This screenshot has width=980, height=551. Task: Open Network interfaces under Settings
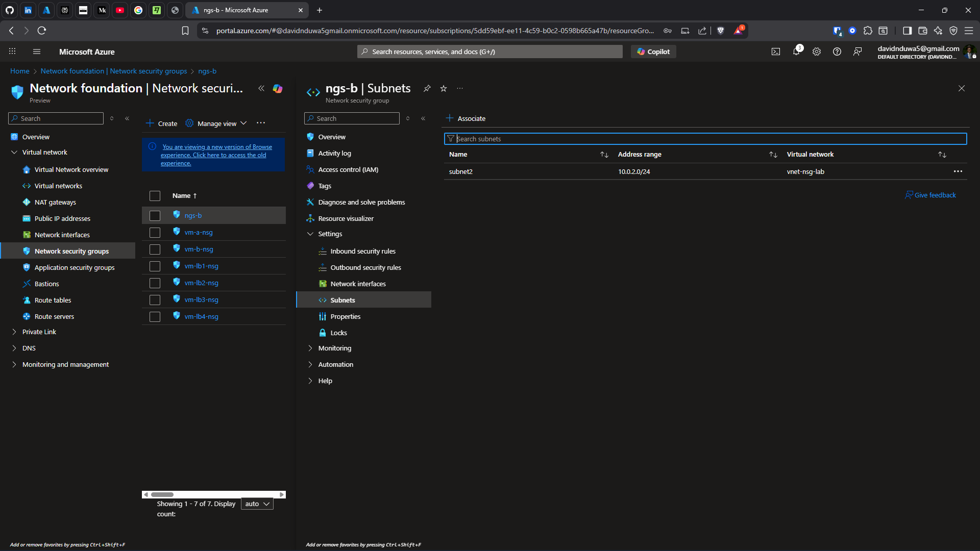358,284
